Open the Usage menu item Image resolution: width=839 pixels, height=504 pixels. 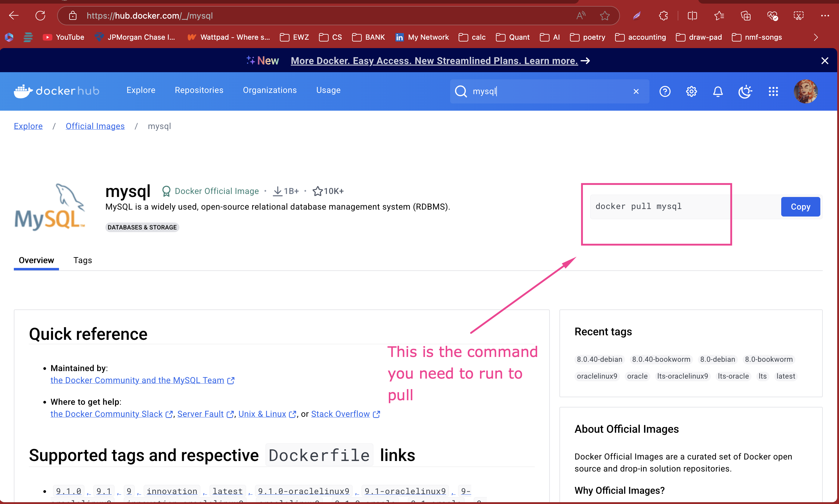pos(328,90)
